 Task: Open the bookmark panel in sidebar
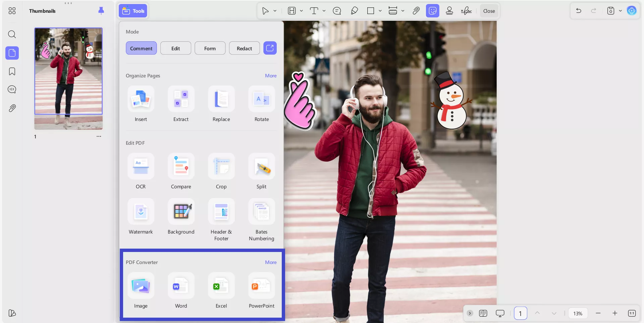(12, 71)
